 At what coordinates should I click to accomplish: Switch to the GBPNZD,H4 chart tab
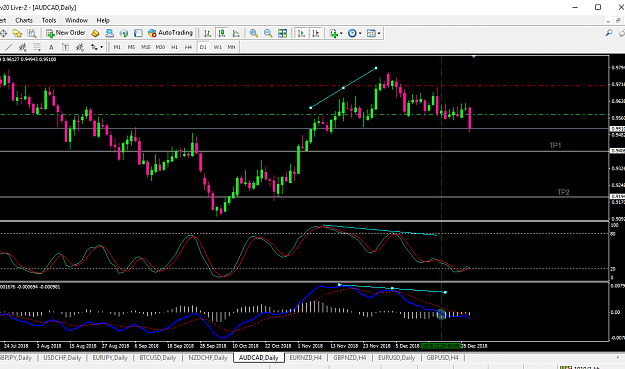[350, 358]
